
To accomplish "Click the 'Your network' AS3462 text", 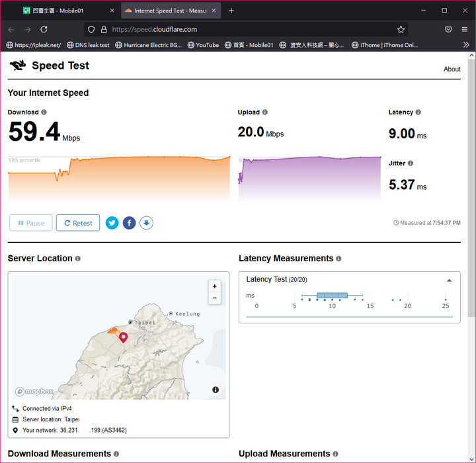I will coord(75,430).
